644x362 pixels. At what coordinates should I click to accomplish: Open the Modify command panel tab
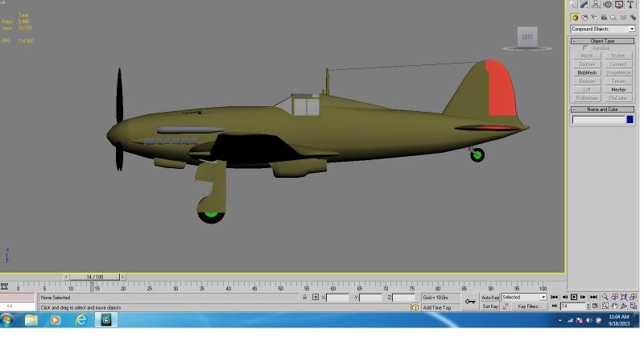pos(584,5)
